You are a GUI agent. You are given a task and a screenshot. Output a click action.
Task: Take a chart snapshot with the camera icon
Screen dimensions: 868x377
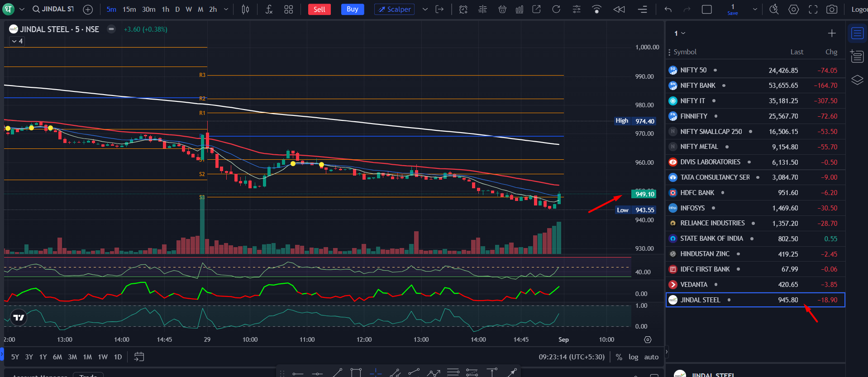point(832,9)
